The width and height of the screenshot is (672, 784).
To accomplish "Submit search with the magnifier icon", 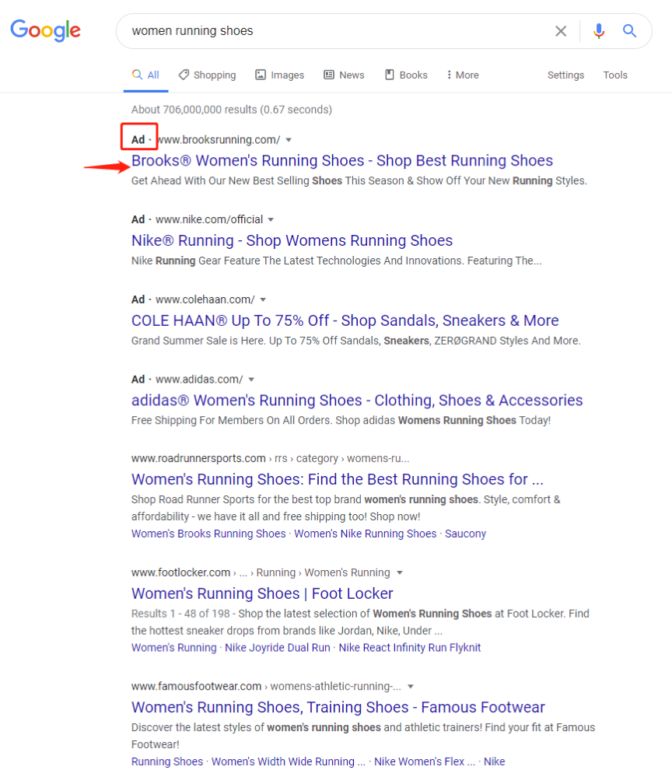I will 629,31.
